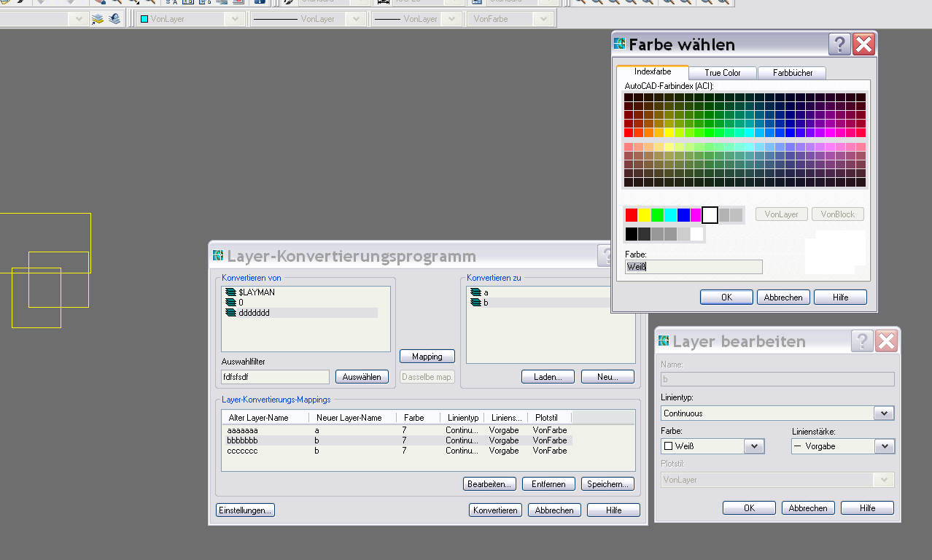This screenshot has width=932, height=560.
Task: Open the toolbar color dropdown showing cyan VonLayer
Action: [x=234, y=19]
